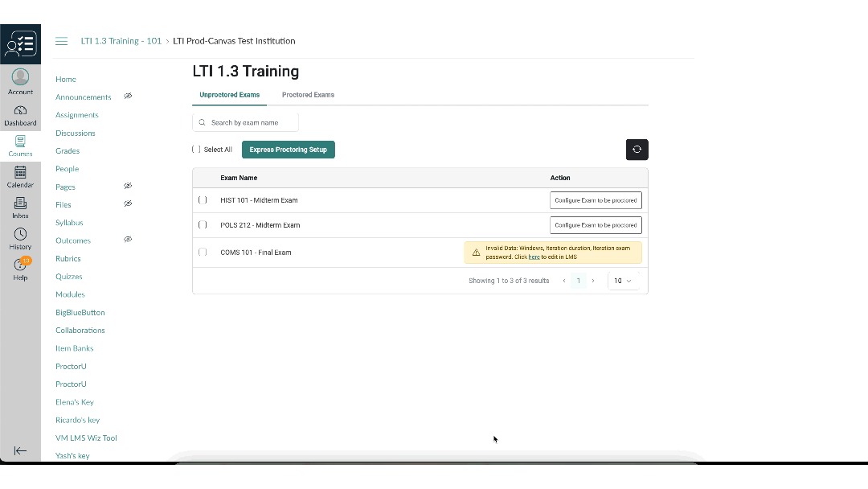Toggle the hamburger course menu
Screen dimensions: 868x489
(61, 41)
